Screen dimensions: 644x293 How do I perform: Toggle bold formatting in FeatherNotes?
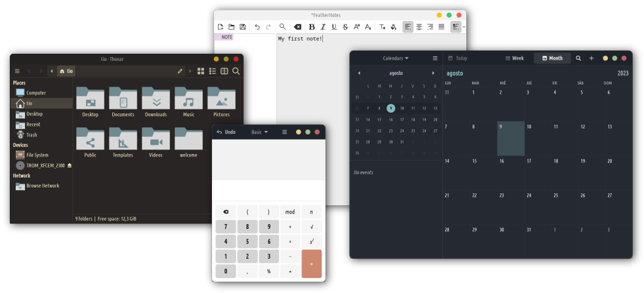pos(312,27)
